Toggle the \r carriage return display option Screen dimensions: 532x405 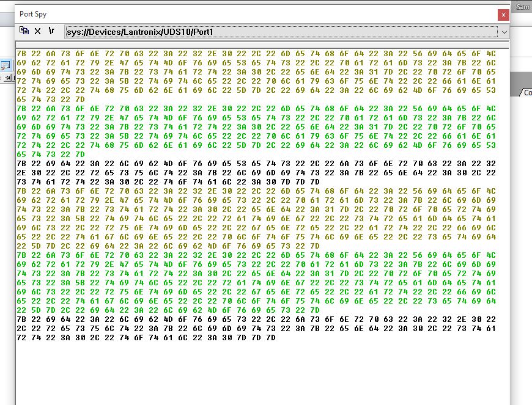pyautogui.click(x=51, y=31)
